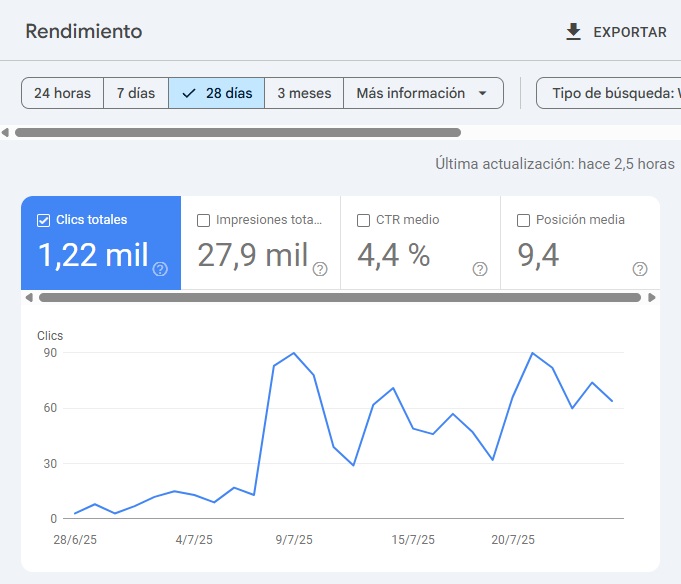Enable the Impresiones totales checkbox
The height and width of the screenshot is (584, 681).
(x=204, y=220)
